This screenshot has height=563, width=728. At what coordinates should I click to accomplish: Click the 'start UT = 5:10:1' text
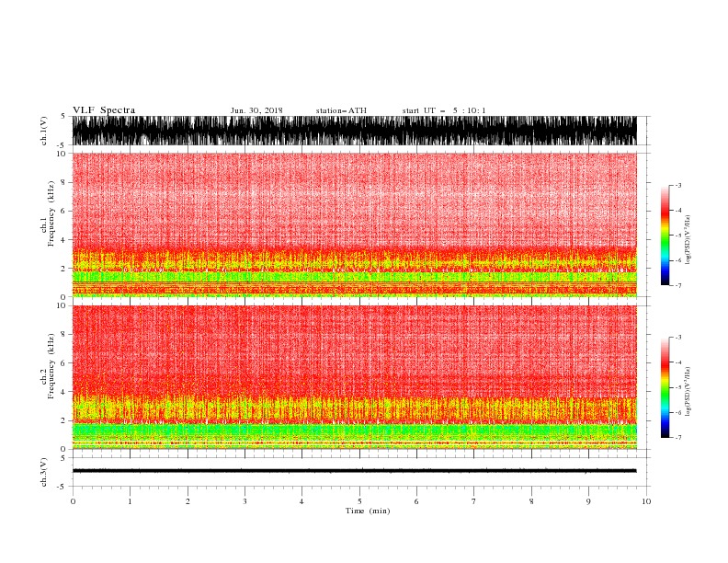click(x=444, y=110)
